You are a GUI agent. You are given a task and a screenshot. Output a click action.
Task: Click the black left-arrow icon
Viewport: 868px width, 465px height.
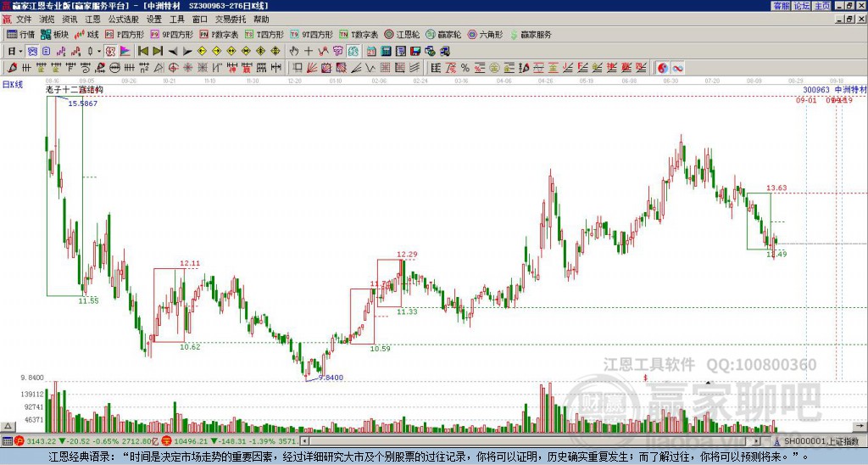173,52
